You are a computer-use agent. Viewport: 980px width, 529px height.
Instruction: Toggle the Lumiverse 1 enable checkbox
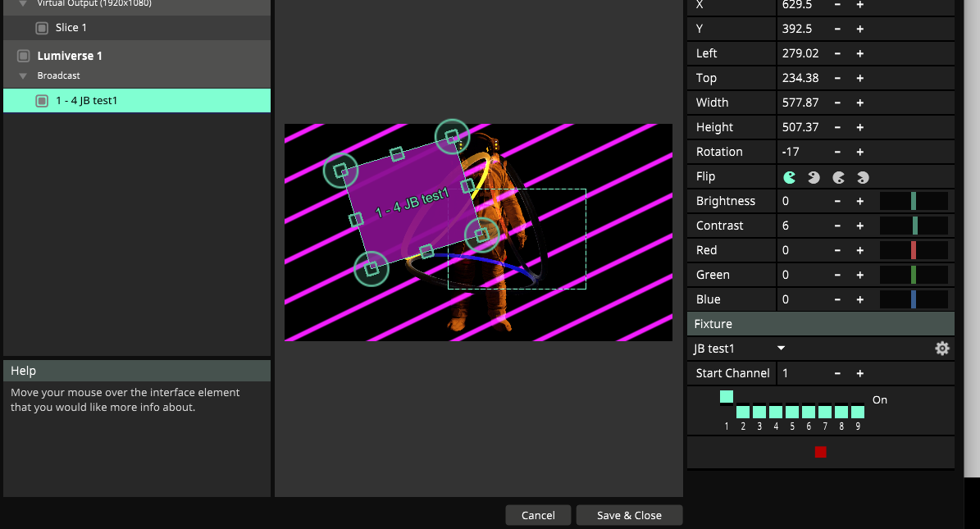(x=23, y=56)
